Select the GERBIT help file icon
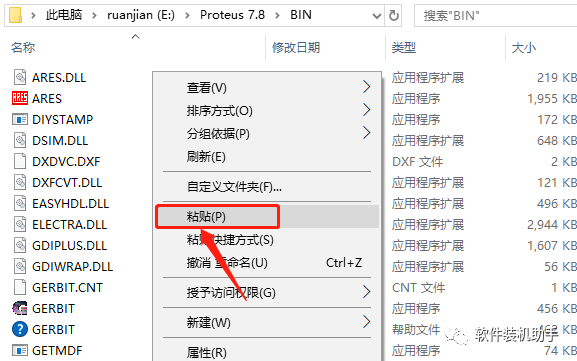The width and height of the screenshot is (577, 361). point(20,329)
